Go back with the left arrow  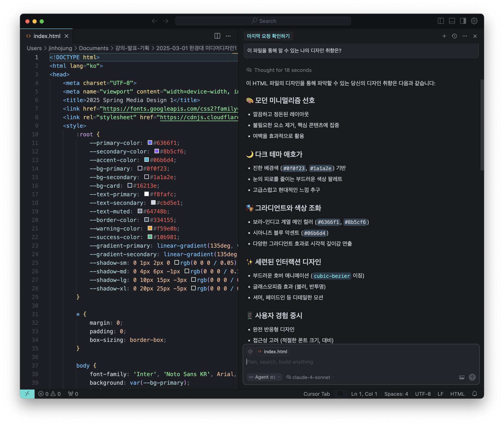click(x=154, y=21)
